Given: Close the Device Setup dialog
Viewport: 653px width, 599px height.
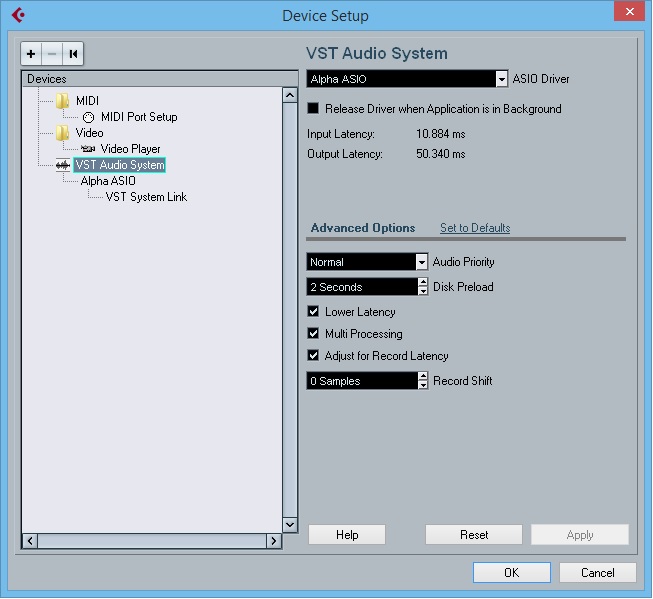Looking at the screenshot, I should click(x=630, y=11).
